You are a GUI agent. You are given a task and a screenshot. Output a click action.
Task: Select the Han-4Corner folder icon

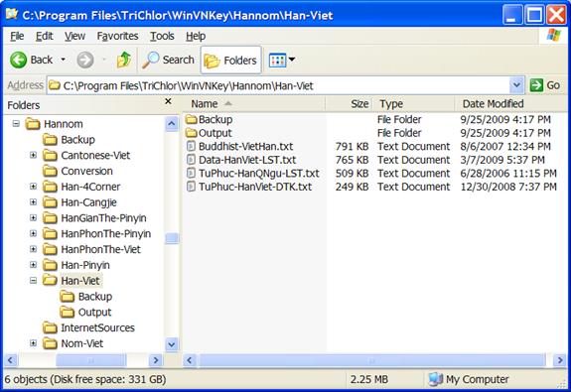click(x=50, y=187)
